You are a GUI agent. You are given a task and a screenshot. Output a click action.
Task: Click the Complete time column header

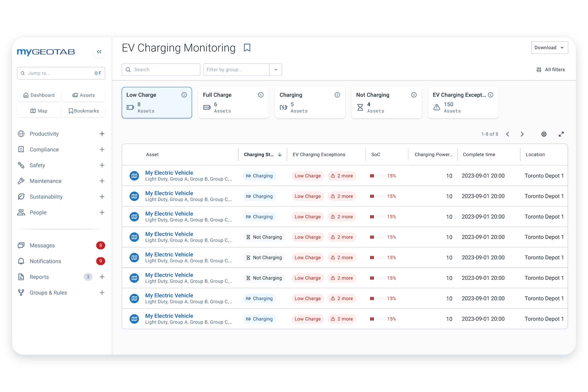click(x=479, y=155)
